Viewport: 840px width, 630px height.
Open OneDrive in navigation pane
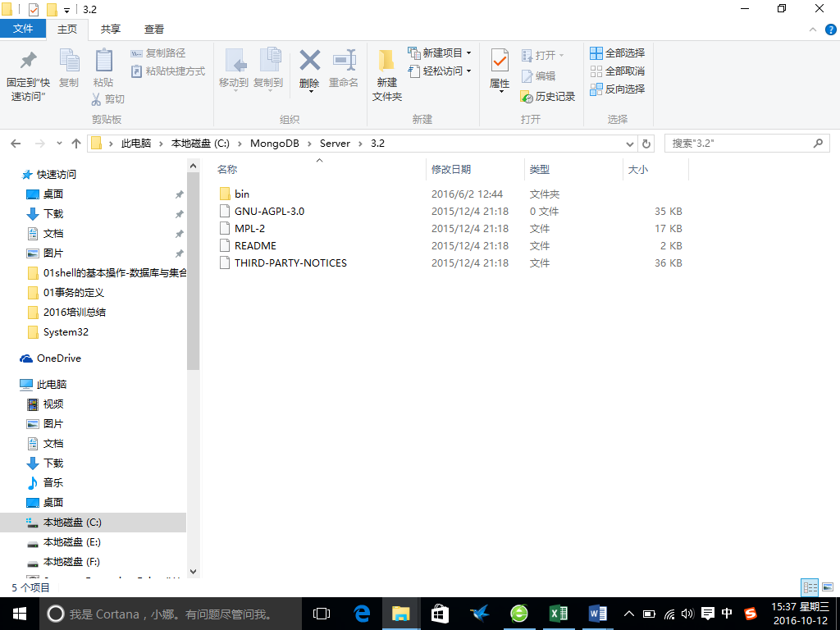click(51, 358)
